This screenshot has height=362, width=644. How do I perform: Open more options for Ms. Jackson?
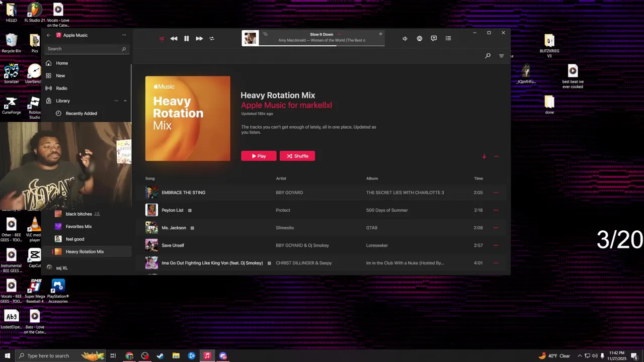tap(496, 228)
